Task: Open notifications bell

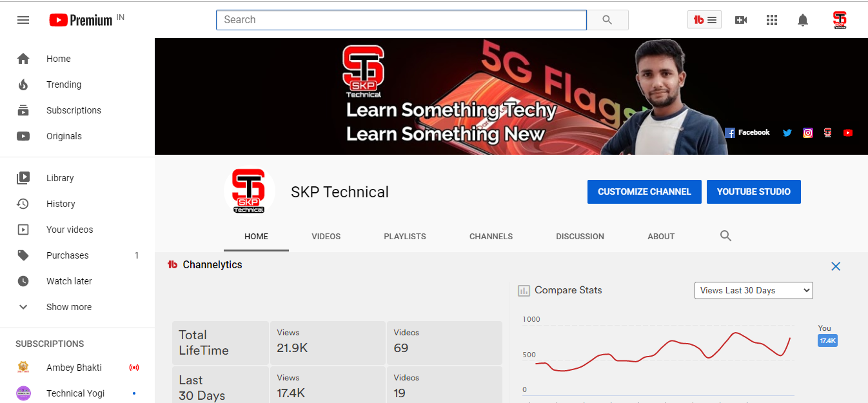Action: point(803,20)
